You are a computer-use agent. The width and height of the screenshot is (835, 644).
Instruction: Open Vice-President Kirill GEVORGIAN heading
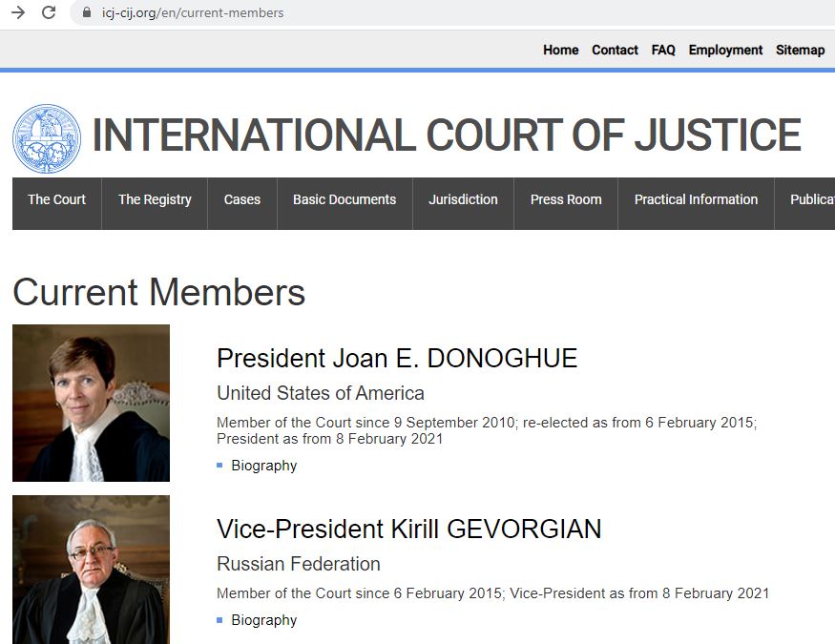point(409,529)
